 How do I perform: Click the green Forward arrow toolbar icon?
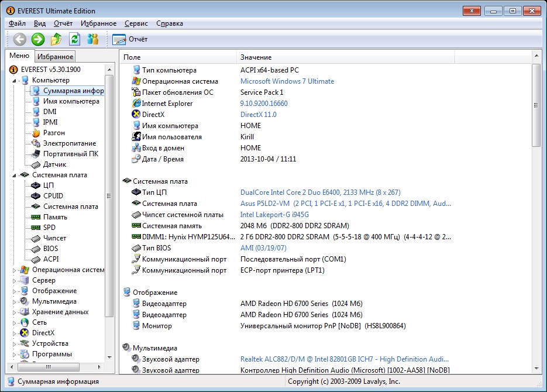(x=38, y=39)
